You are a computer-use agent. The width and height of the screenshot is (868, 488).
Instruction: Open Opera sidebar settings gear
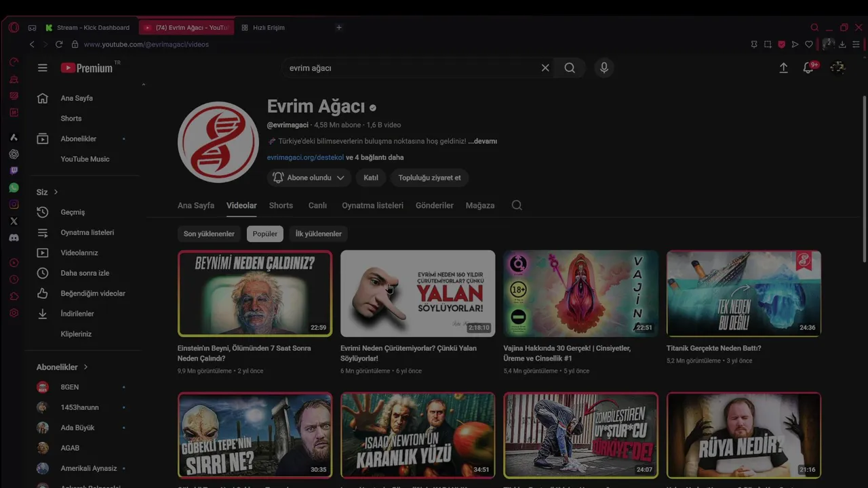tap(14, 313)
